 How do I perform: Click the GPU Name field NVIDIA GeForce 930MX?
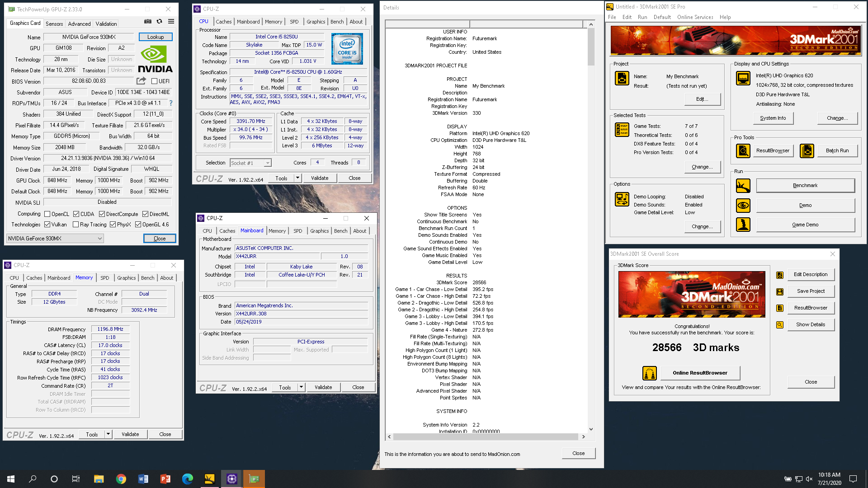pyautogui.click(x=89, y=37)
